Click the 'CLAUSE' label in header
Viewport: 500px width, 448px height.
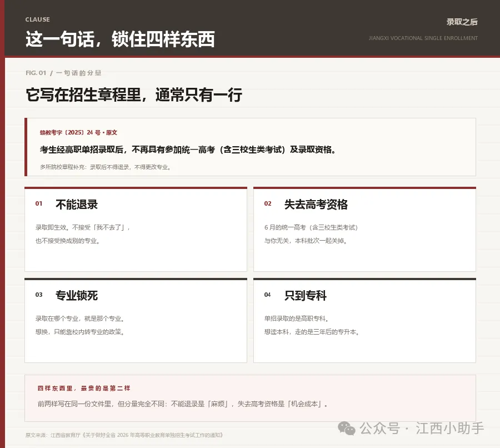click(38, 19)
